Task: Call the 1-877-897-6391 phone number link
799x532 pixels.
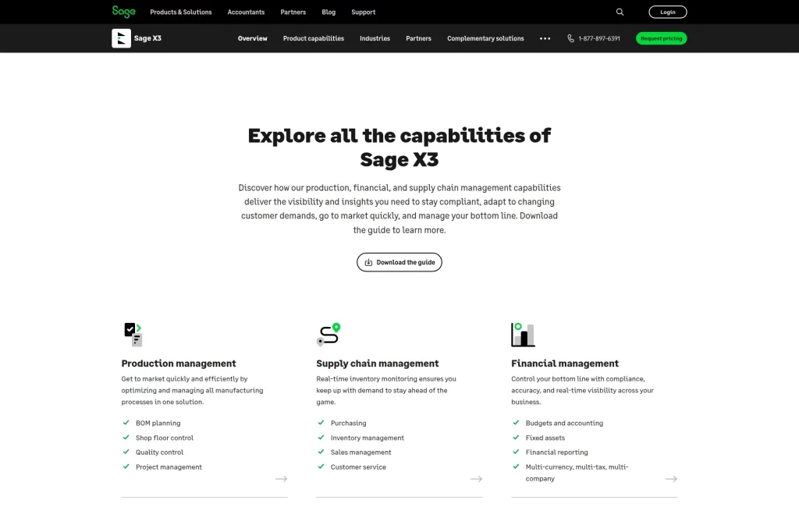Action: 598,37
